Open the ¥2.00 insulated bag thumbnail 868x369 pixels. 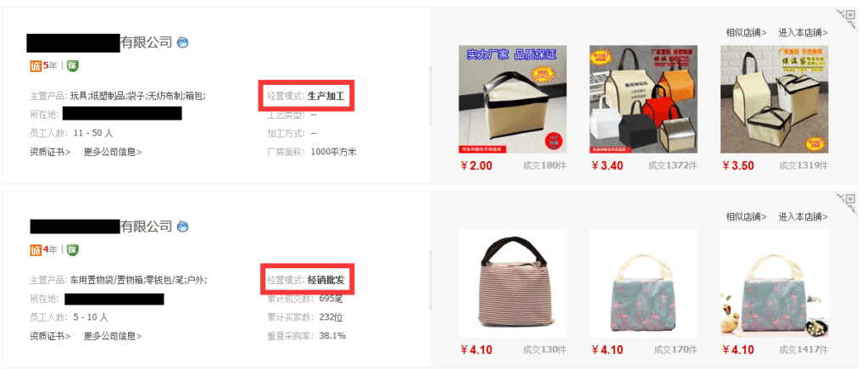tap(513, 99)
